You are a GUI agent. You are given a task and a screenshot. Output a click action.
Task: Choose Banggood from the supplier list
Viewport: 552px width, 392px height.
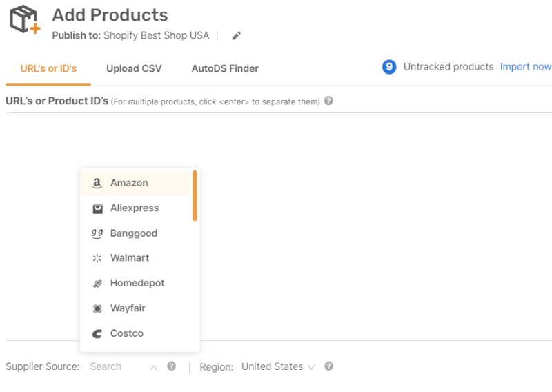pos(135,233)
